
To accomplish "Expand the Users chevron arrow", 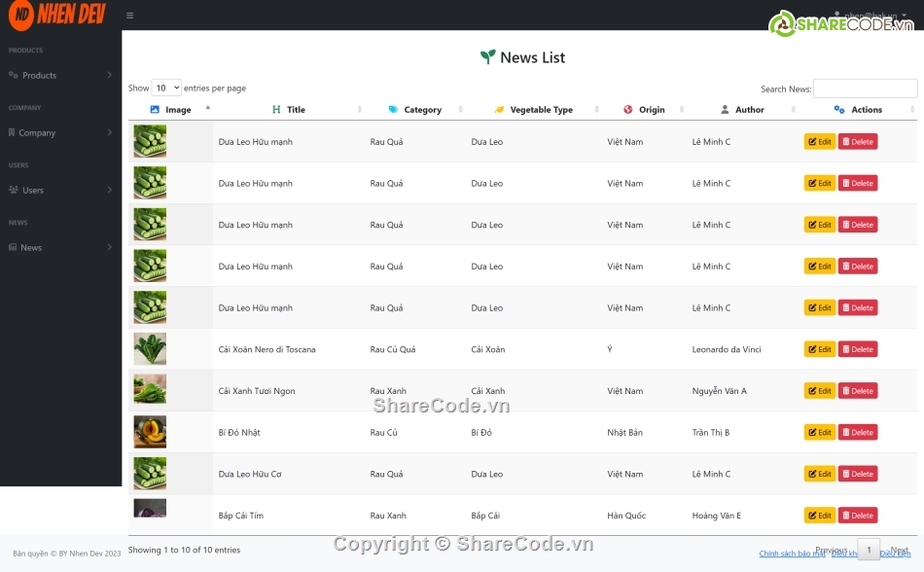I will click(x=110, y=190).
